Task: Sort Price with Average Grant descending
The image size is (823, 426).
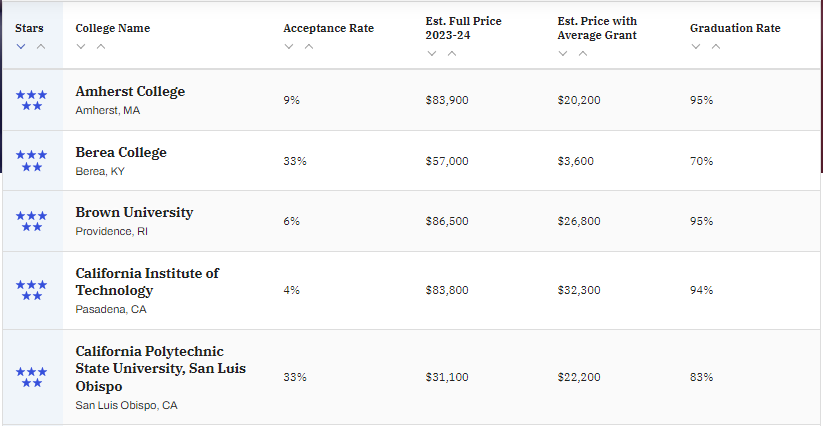Action: [x=563, y=53]
